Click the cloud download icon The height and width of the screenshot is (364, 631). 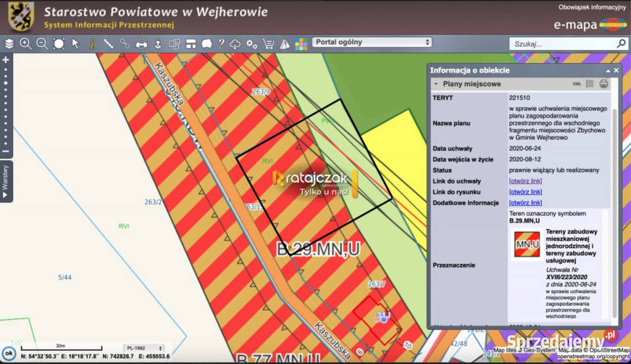235,44
